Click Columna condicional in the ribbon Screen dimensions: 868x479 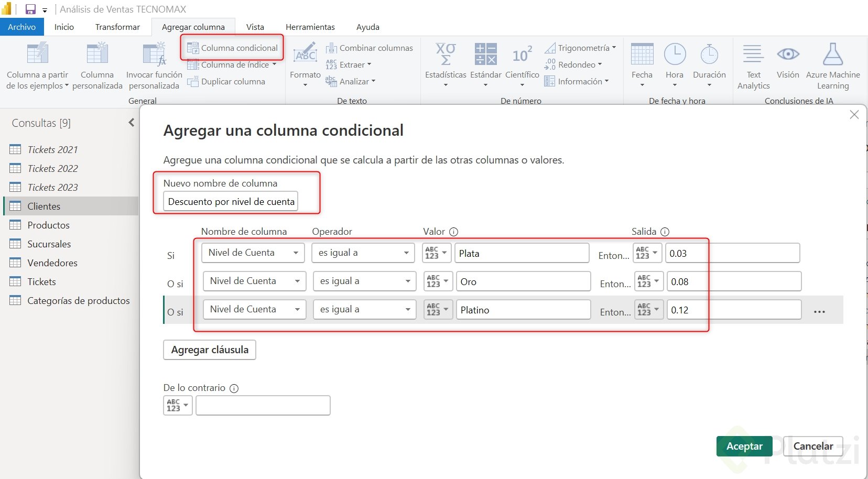tap(232, 48)
